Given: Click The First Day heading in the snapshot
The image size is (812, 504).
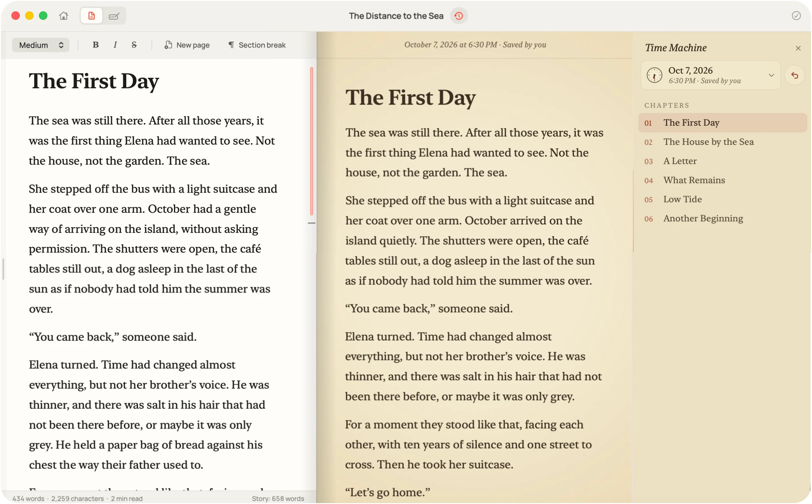Looking at the screenshot, I should (410, 98).
